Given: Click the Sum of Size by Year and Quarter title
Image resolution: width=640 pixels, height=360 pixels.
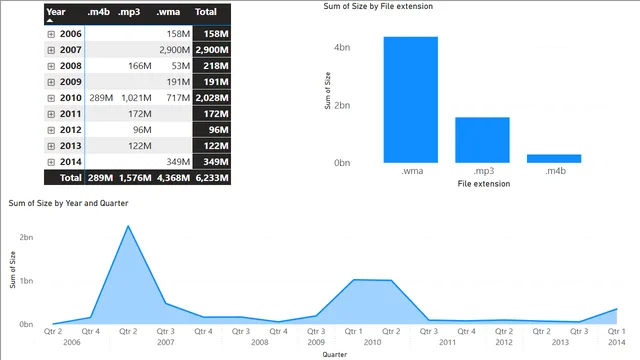Looking at the screenshot, I should (68, 203).
